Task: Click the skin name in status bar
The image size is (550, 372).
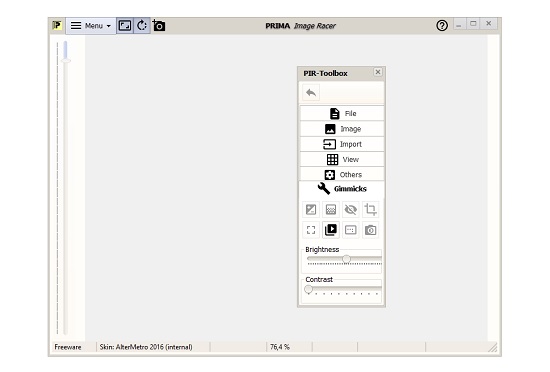Action: tap(146, 347)
